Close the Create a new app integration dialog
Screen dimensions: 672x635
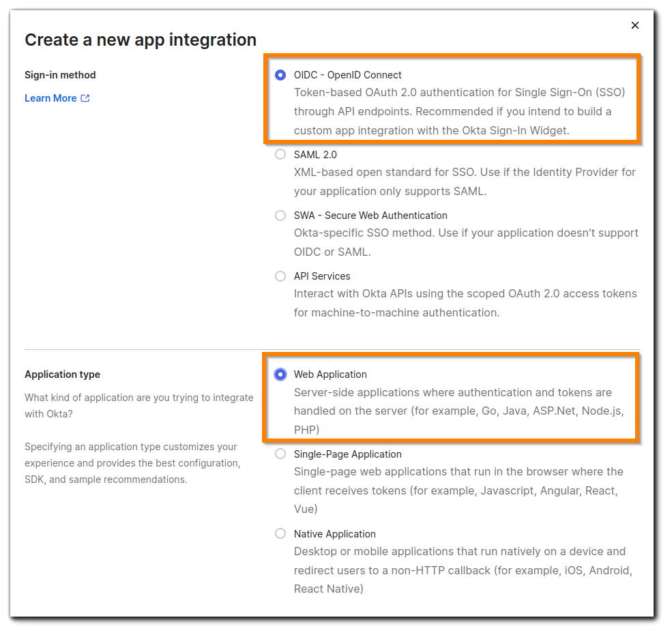[x=634, y=25]
